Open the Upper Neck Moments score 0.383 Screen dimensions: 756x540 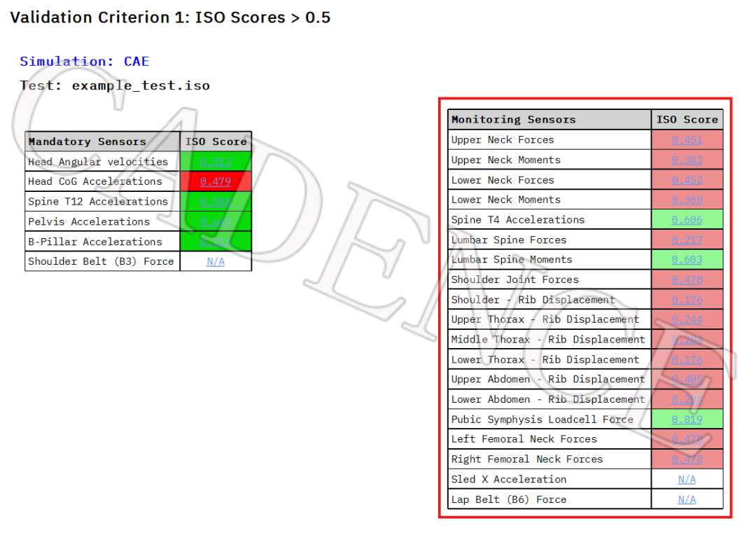click(x=687, y=160)
